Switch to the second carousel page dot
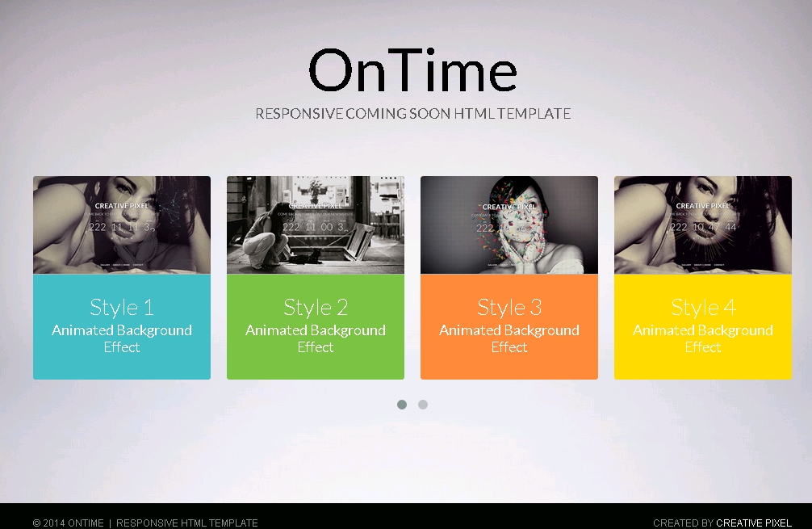This screenshot has width=812, height=529. [423, 405]
